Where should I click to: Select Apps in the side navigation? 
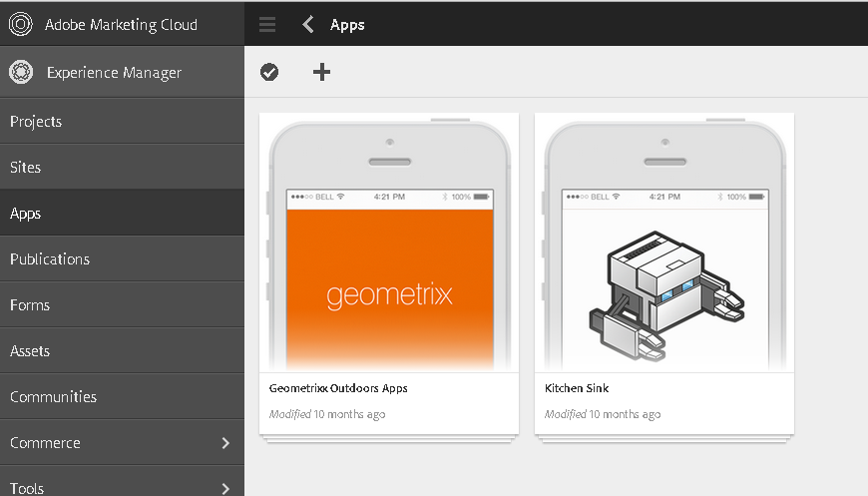click(x=122, y=214)
